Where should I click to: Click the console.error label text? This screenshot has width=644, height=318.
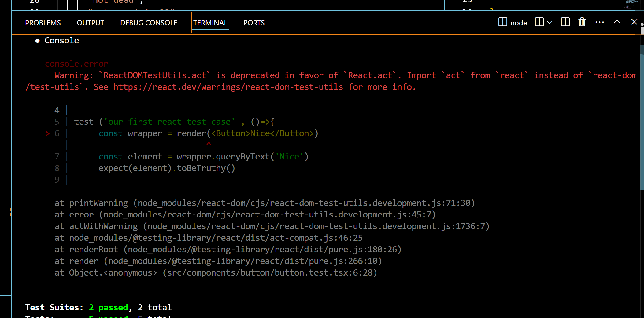(76, 64)
